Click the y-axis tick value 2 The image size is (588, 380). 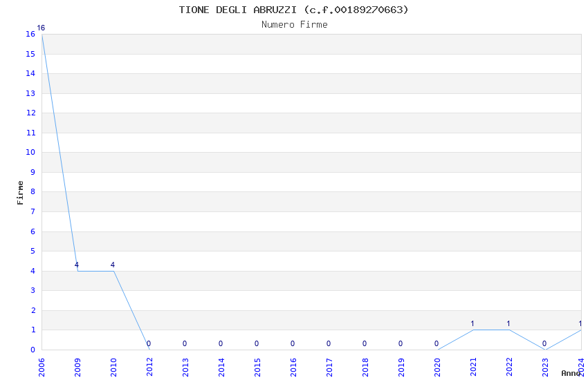tap(33, 310)
